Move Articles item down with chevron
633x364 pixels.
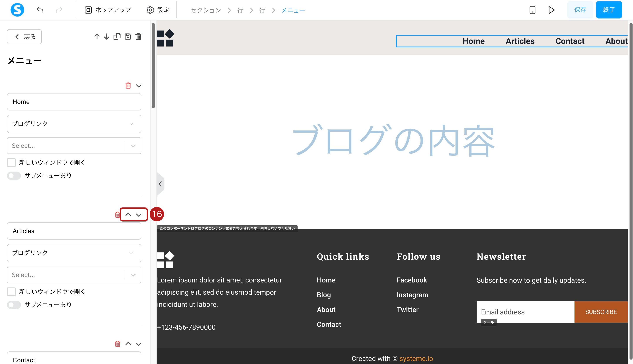click(x=139, y=215)
